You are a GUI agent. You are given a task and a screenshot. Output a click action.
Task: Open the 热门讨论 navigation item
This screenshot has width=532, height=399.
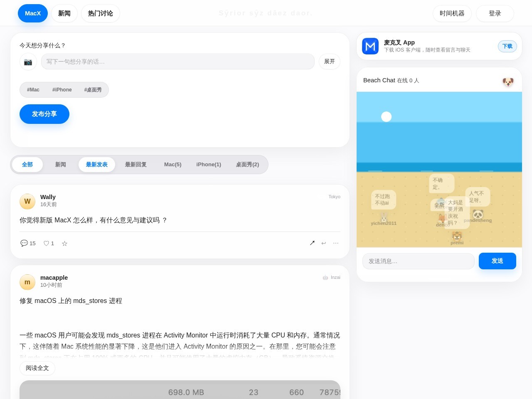(101, 13)
